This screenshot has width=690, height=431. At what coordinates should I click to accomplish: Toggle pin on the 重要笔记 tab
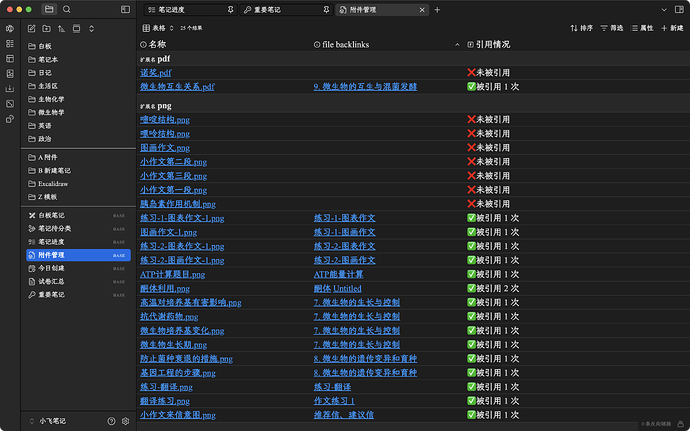pyautogui.click(x=327, y=9)
